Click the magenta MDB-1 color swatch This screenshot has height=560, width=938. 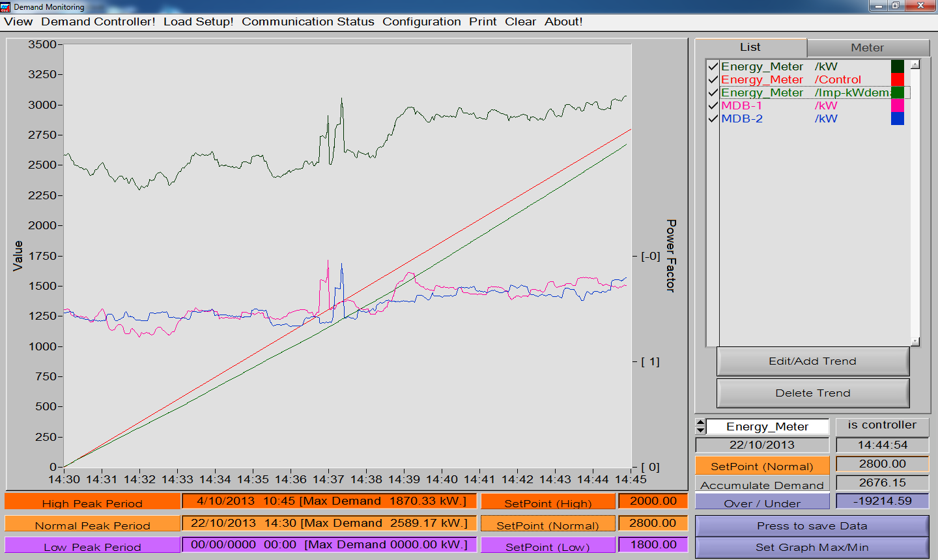[x=898, y=105]
